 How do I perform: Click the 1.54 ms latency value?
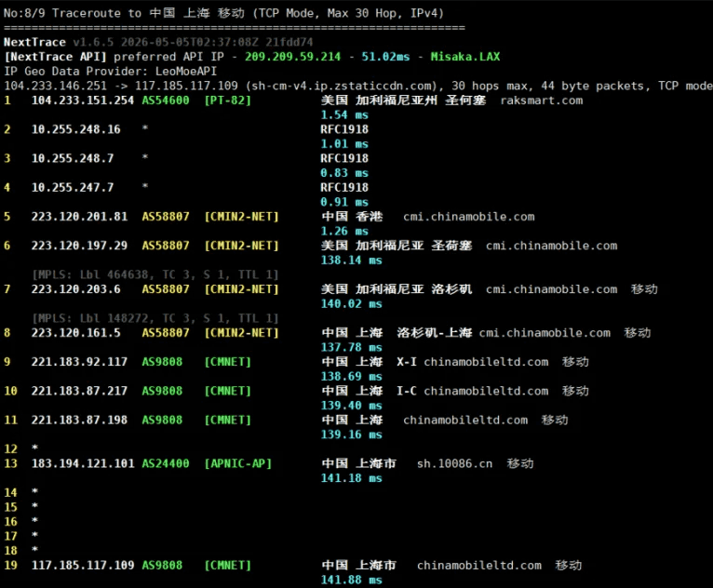tap(344, 115)
